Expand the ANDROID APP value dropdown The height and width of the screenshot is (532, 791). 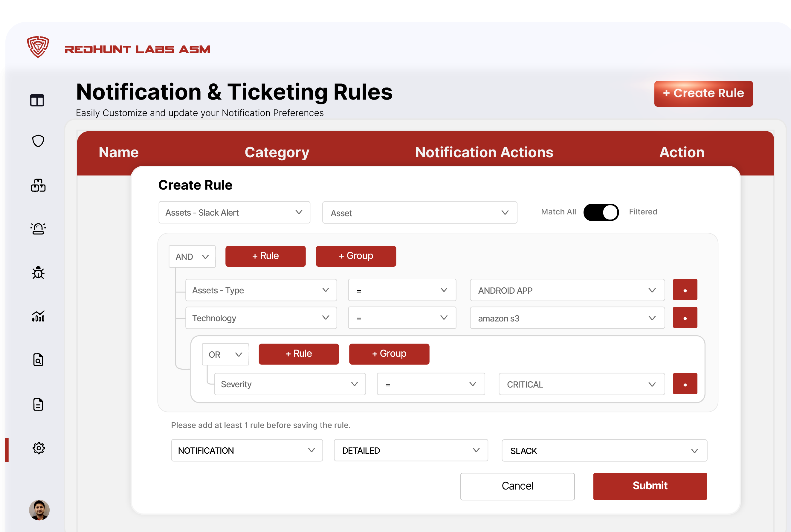pyautogui.click(x=567, y=290)
